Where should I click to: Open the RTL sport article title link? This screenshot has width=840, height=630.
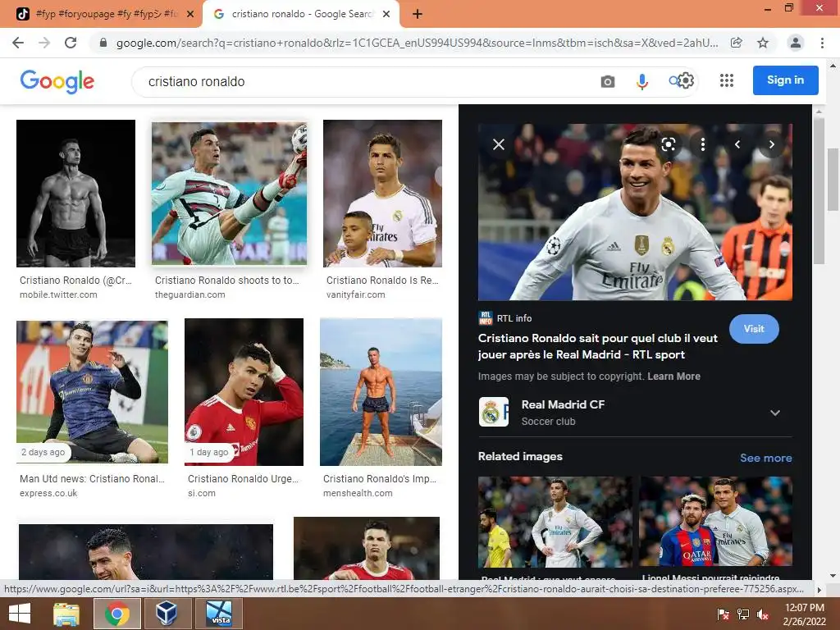pyautogui.click(x=597, y=346)
